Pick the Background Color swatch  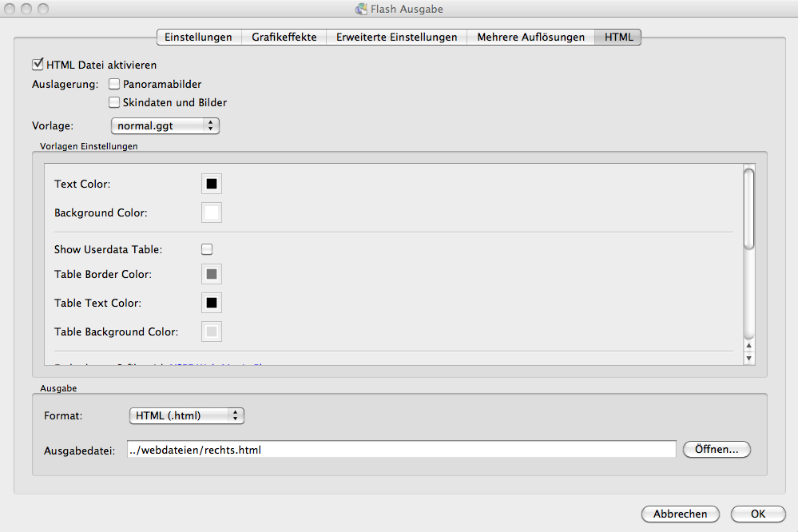[212, 213]
